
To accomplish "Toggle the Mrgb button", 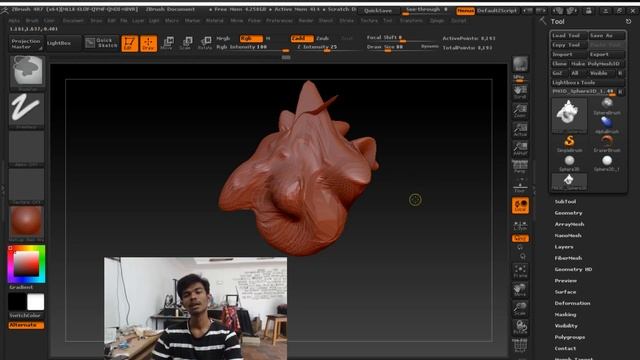I will tap(223, 38).
